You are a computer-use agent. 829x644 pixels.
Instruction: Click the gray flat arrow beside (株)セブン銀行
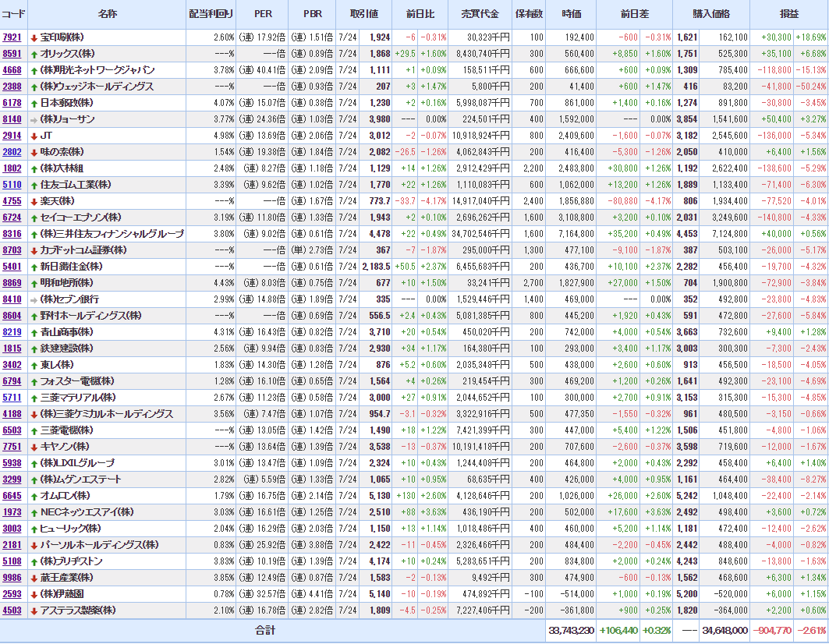(34, 299)
